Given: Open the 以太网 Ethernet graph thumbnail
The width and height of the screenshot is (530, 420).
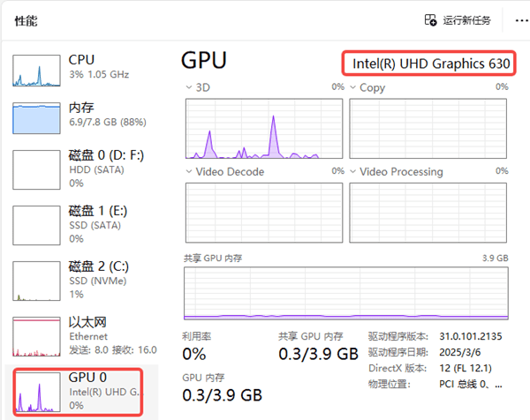Looking at the screenshot, I should pyautogui.click(x=36, y=335).
